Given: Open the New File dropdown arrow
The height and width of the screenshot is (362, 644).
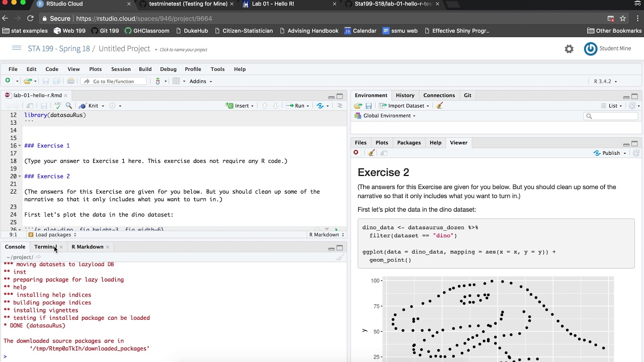Looking at the screenshot, I should pos(17,81).
